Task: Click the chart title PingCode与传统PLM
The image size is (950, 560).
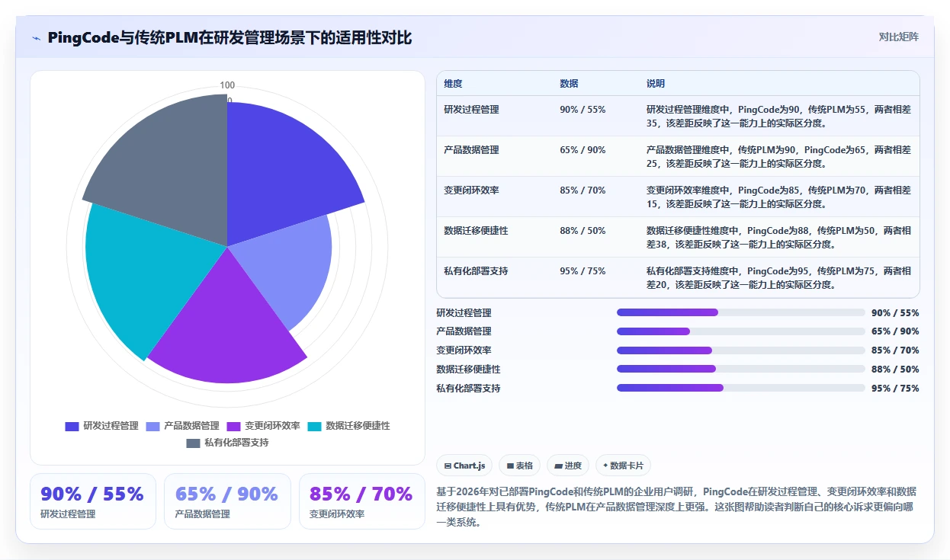Action: (x=229, y=37)
